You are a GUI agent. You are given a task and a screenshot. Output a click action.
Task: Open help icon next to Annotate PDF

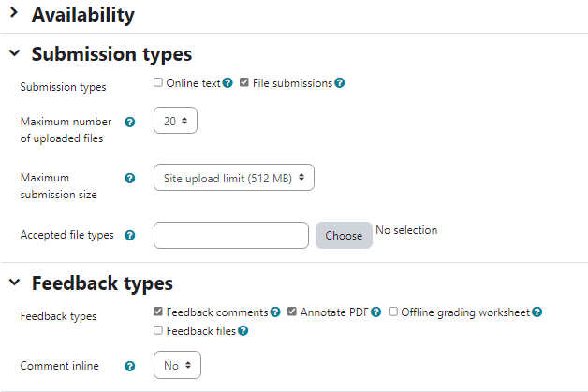pyautogui.click(x=376, y=312)
